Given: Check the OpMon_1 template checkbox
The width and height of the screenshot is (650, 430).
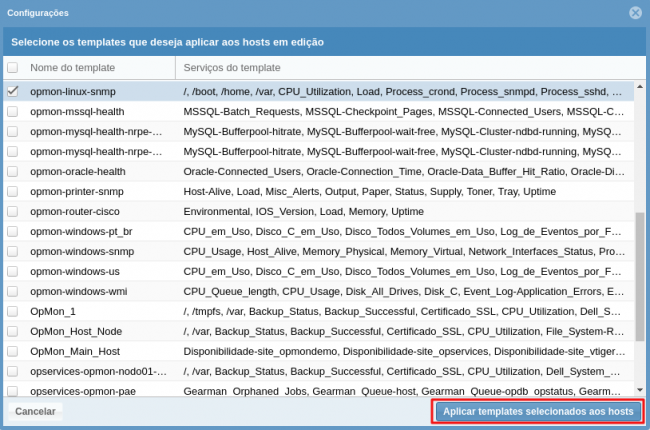Looking at the screenshot, I should pos(13,311).
